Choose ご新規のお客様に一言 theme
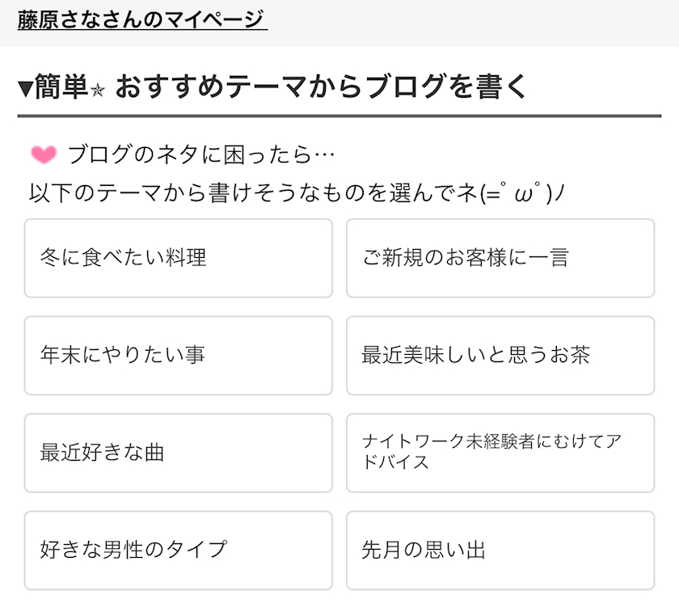This screenshot has width=679, height=616. 500,258
